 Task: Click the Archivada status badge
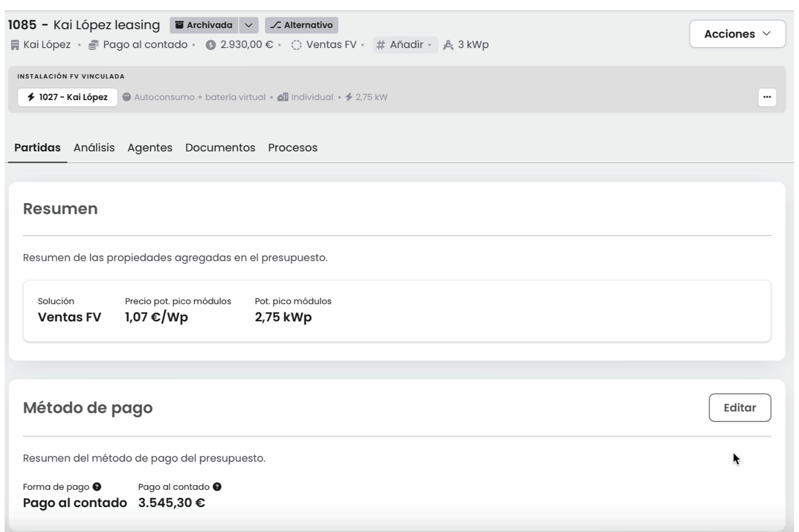coord(204,25)
